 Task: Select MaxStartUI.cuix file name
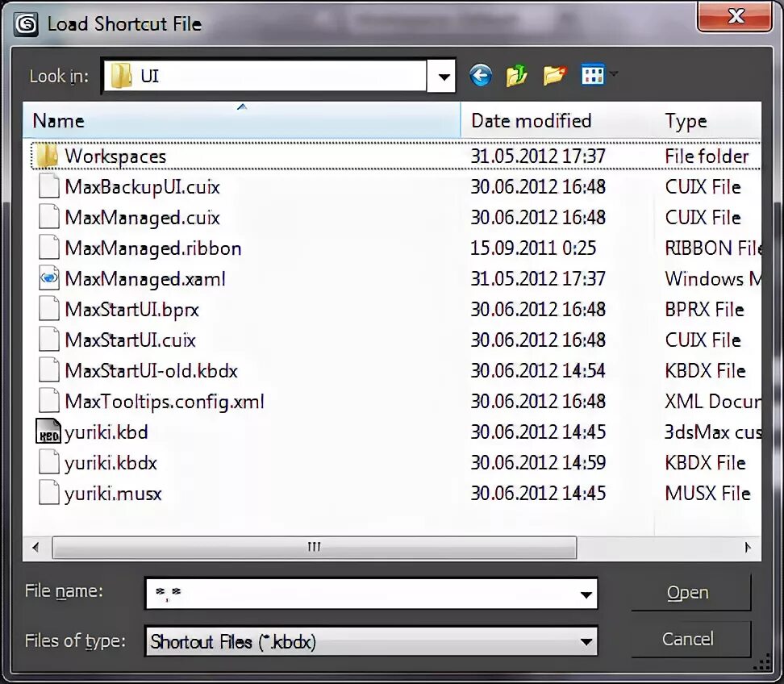pos(130,340)
